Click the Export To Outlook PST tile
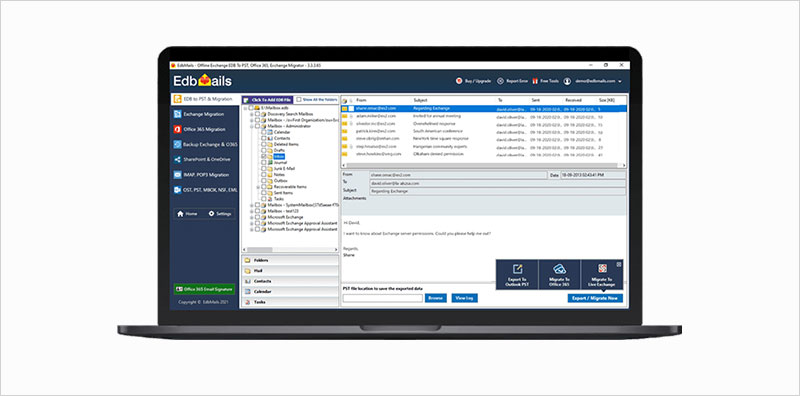This screenshot has width=800, height=396. [x=517, y=275]
